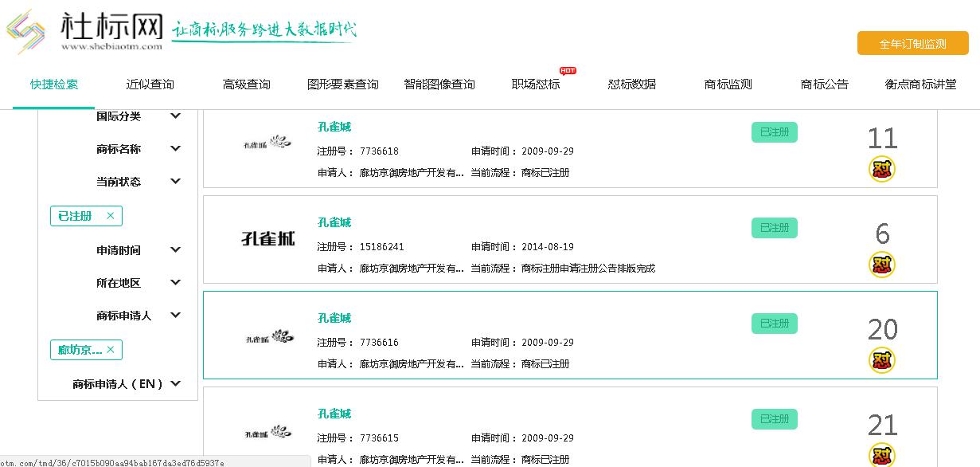Image resolution: width=980 pixels, height=467 pixels.
Task: Click the HOT badge on 职场怼标
Action: click(568, 70)
